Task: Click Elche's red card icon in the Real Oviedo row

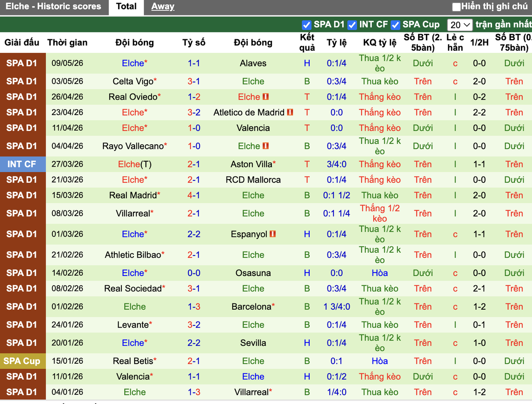Action: pos(266,97)
